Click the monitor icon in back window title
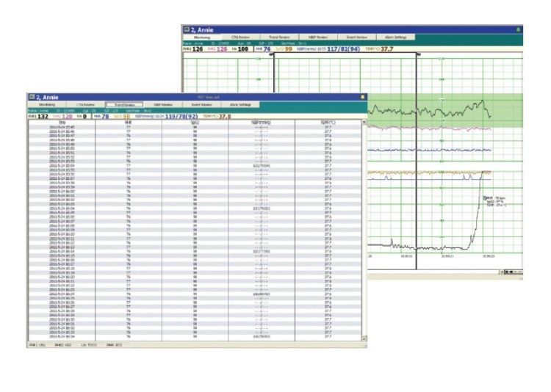551x392 pixels. pyautogui.click(x=187, y=29)
